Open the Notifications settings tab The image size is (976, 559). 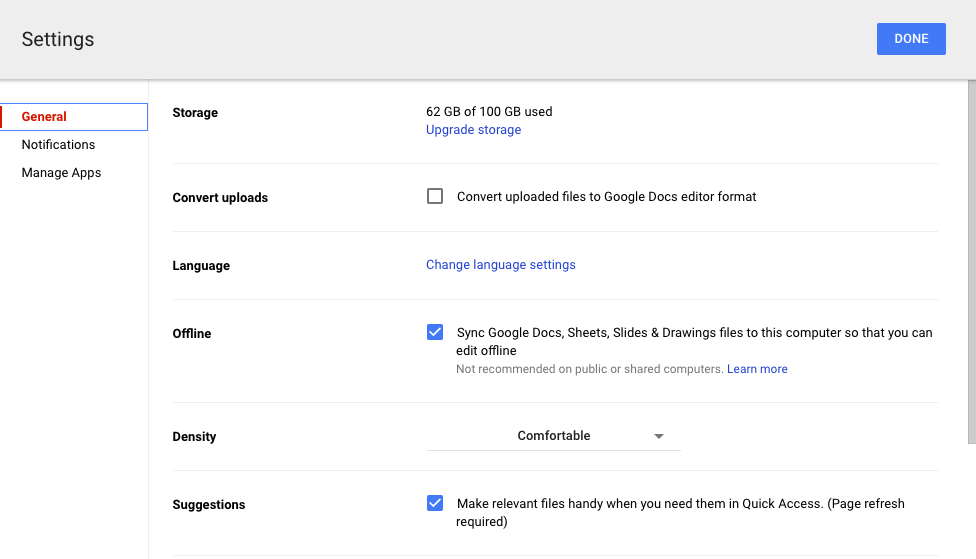coord(59,144)
